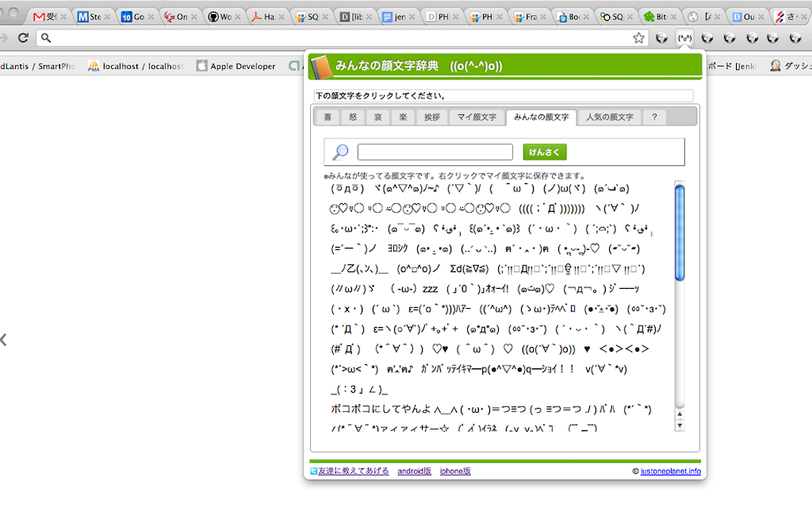Open the android版 link
Screen dimensions: 812x508
[414, 471]
